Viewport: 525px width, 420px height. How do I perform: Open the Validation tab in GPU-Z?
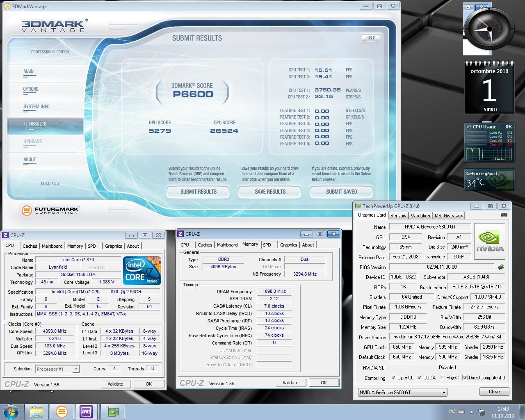[420, 215]
